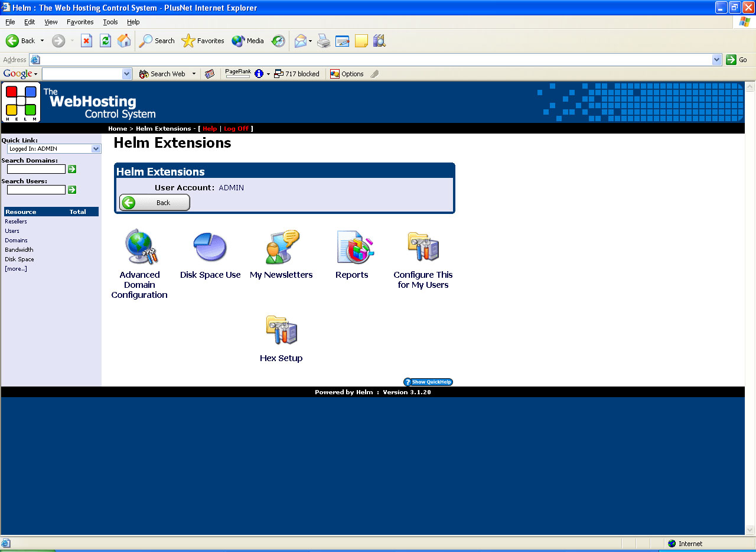Click the Search Domains input field
Screen dimensions: 756x552
[36, 169]
